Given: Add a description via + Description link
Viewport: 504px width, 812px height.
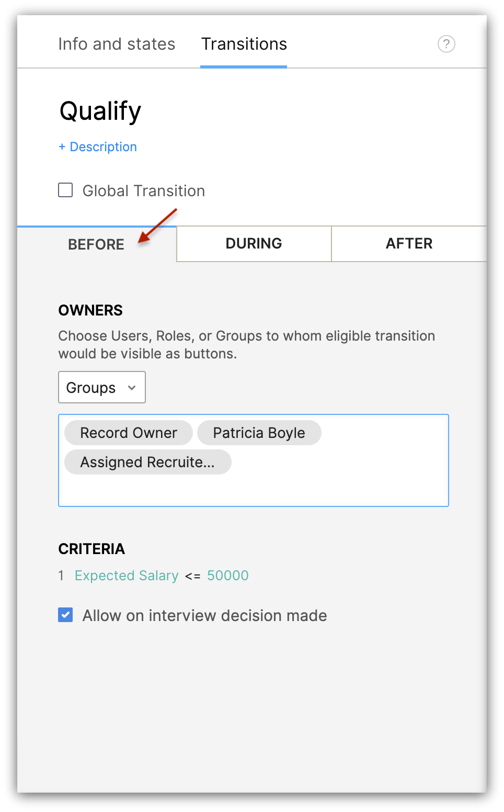Looking at the screenshot, I should (x=98, y=147).
